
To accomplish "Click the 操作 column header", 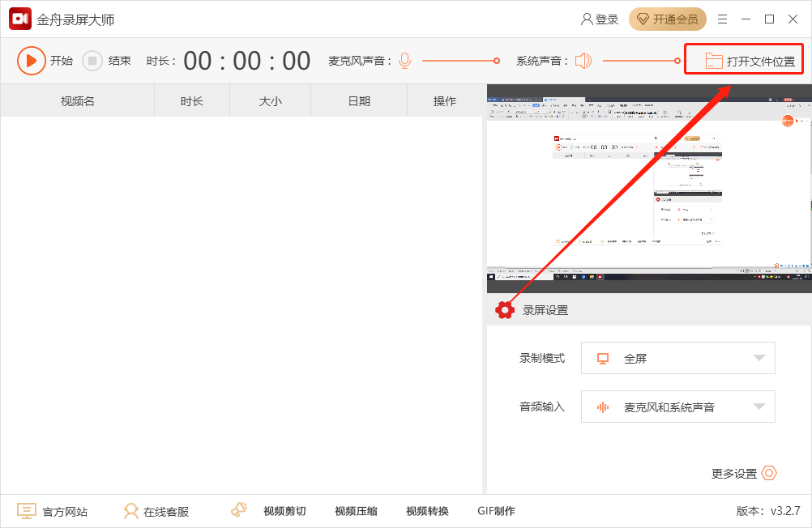I will pyautogui.click(x=445, y=101).
